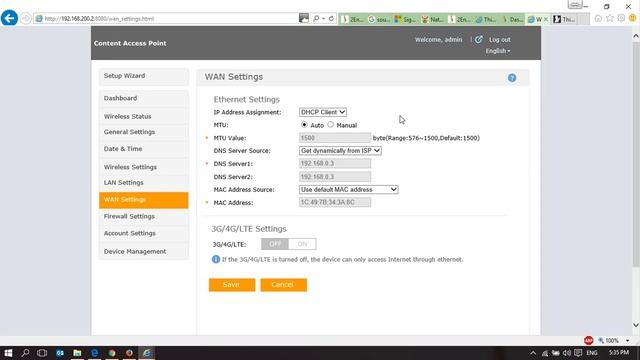Viewport: 640px width, 360px height.
Task: Click the DNS Server1 input field
Action: coord(335,164)
